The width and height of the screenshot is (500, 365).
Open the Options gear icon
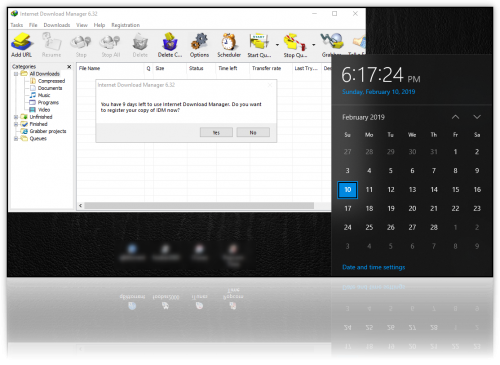199,42
